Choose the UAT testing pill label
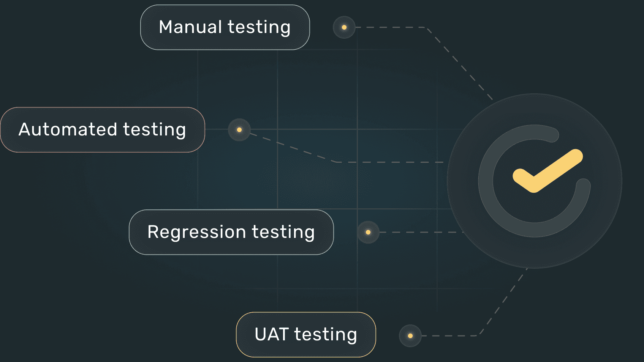The image size is (644, 362). coord(306,335)
